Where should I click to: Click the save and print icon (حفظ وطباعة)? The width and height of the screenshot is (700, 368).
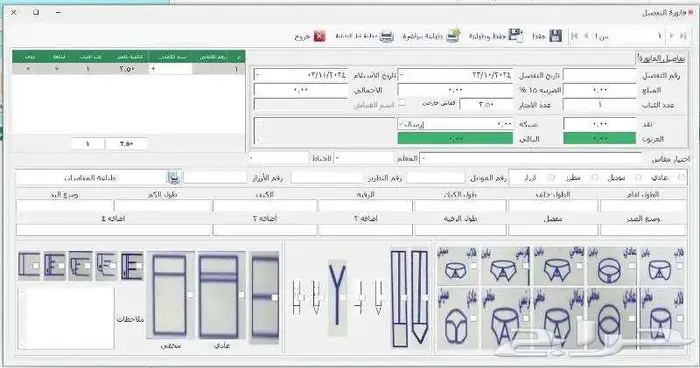pyautogui.click(x=516, y=36)
